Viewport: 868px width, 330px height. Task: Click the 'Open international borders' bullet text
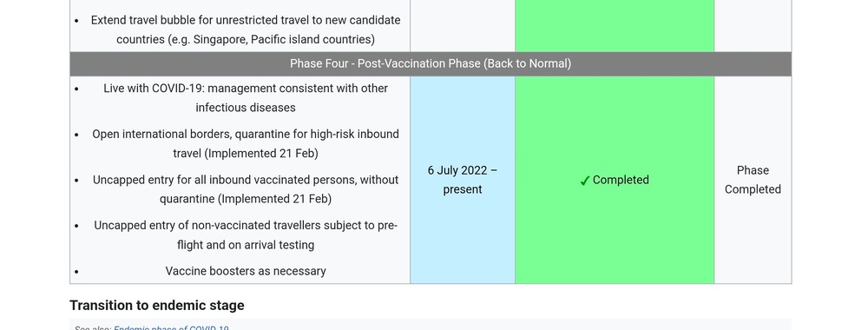246,143
